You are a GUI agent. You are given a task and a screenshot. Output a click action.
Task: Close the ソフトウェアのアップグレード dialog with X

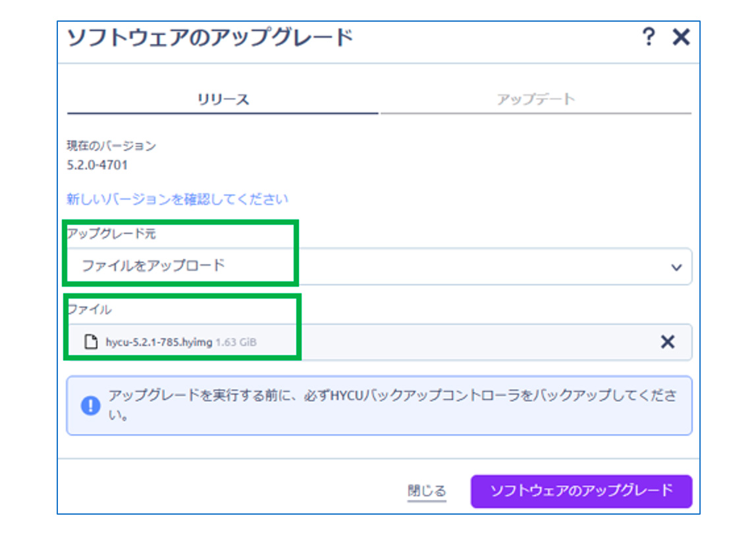[x=681, y=38]
